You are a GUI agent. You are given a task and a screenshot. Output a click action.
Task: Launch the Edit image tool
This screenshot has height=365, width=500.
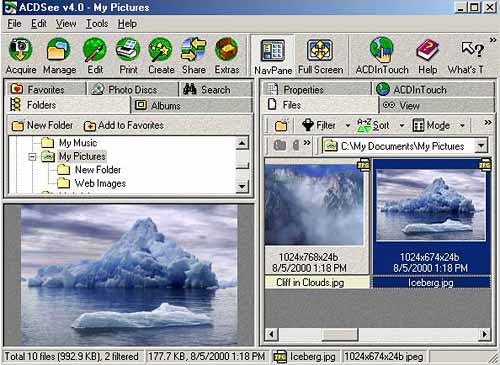(95, 56)
